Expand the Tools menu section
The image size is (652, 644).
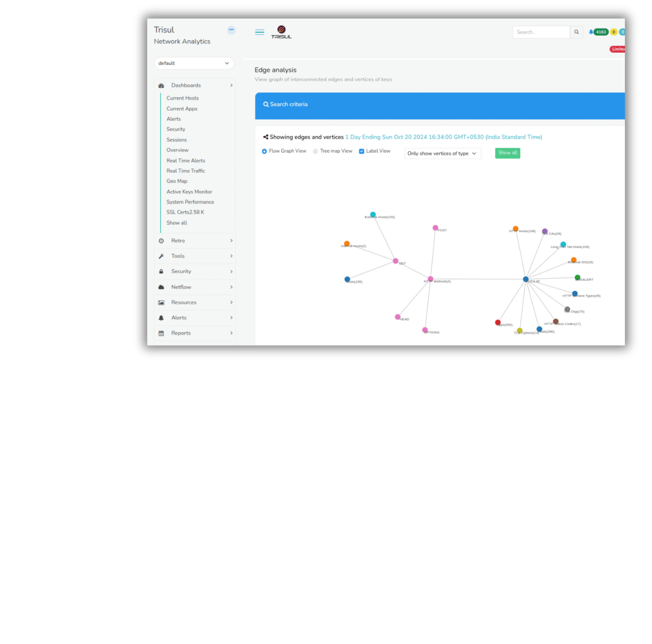click(x=194, y=256)
